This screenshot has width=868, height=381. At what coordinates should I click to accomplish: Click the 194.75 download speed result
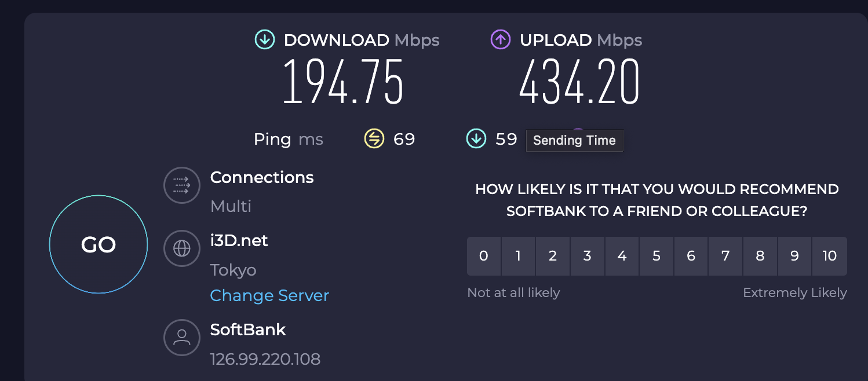pyautogui.click(x=343, y=81)
